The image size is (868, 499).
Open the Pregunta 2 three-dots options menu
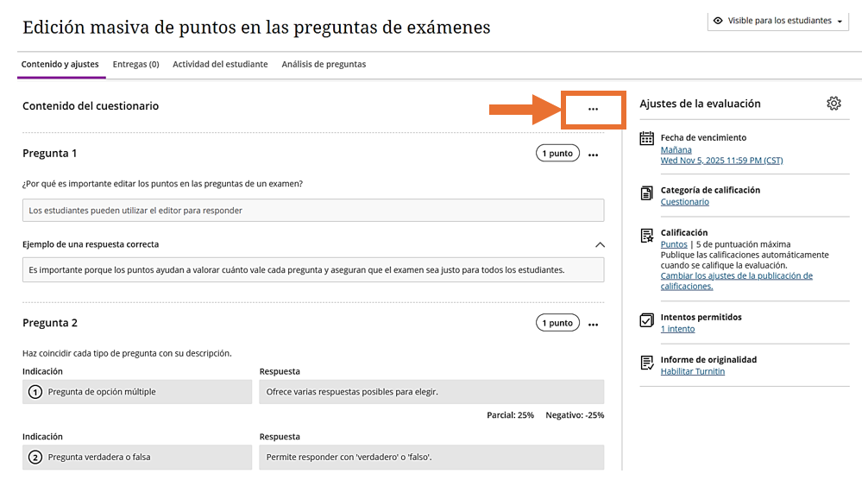coord(593,325)
